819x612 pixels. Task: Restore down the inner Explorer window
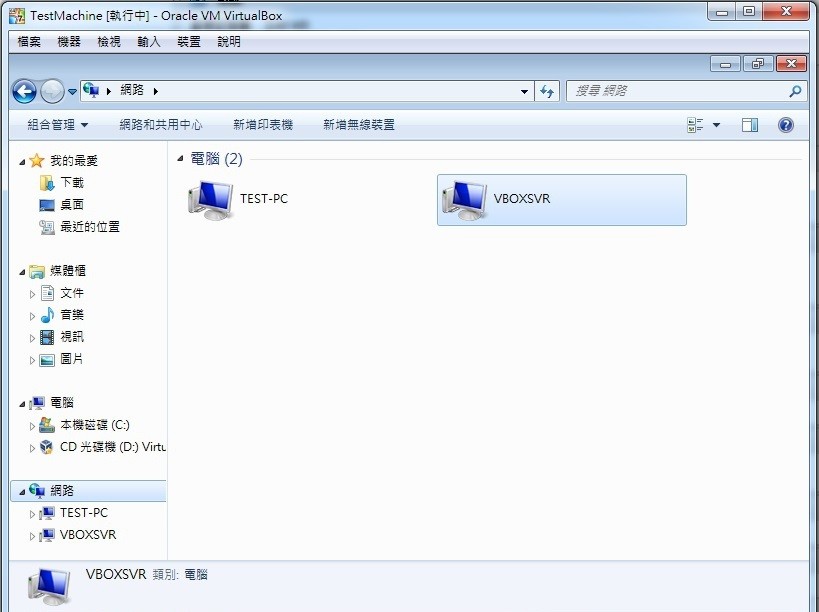(x=757, y=64)
